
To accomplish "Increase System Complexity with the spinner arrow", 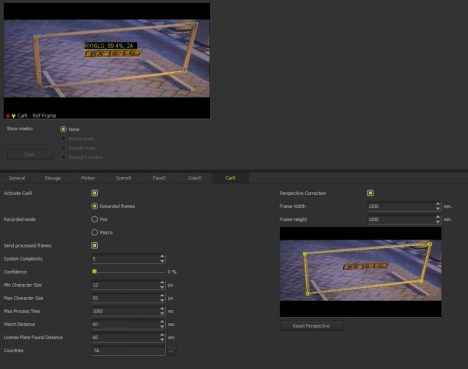I will (x=162, y=256).
